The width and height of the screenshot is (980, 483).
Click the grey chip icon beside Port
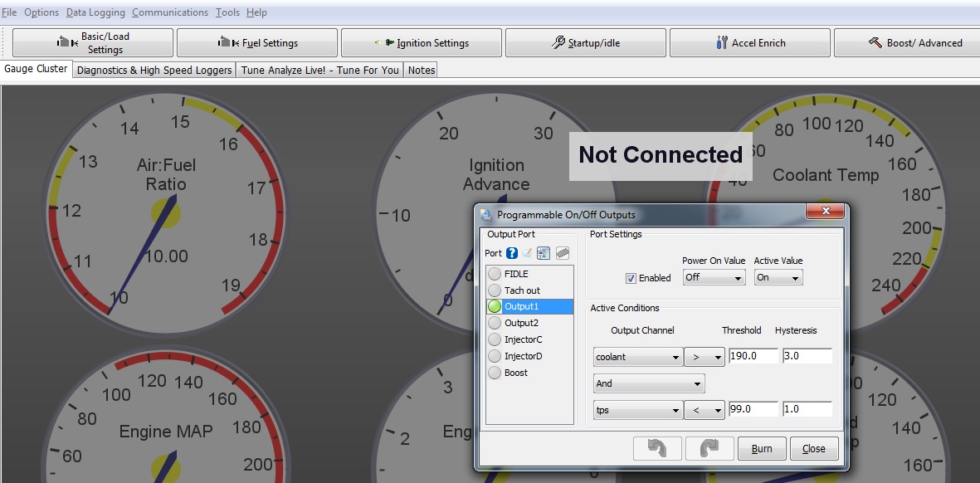tap(562, 253)
